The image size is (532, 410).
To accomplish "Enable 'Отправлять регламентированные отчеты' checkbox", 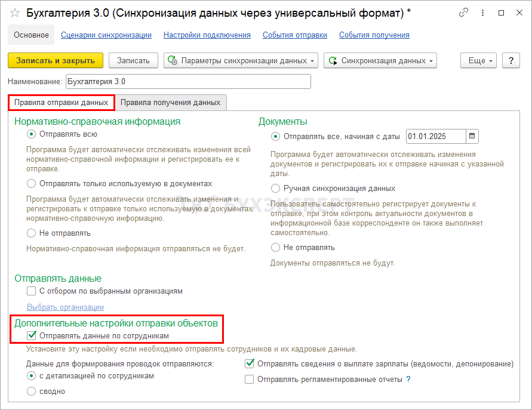I will (x=250, y=380).
